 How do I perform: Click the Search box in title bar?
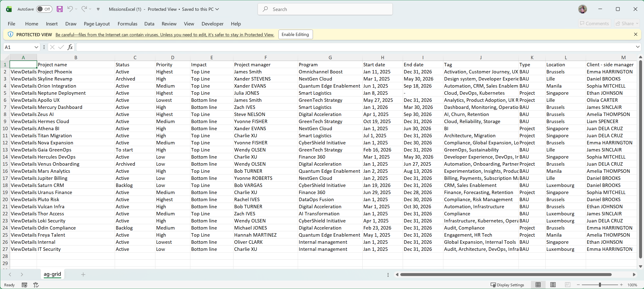325,9
